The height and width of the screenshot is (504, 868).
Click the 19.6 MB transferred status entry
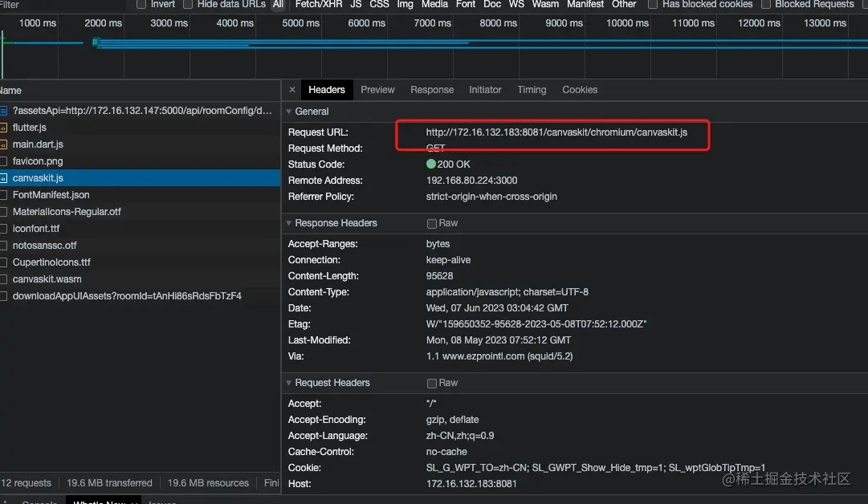110,483
